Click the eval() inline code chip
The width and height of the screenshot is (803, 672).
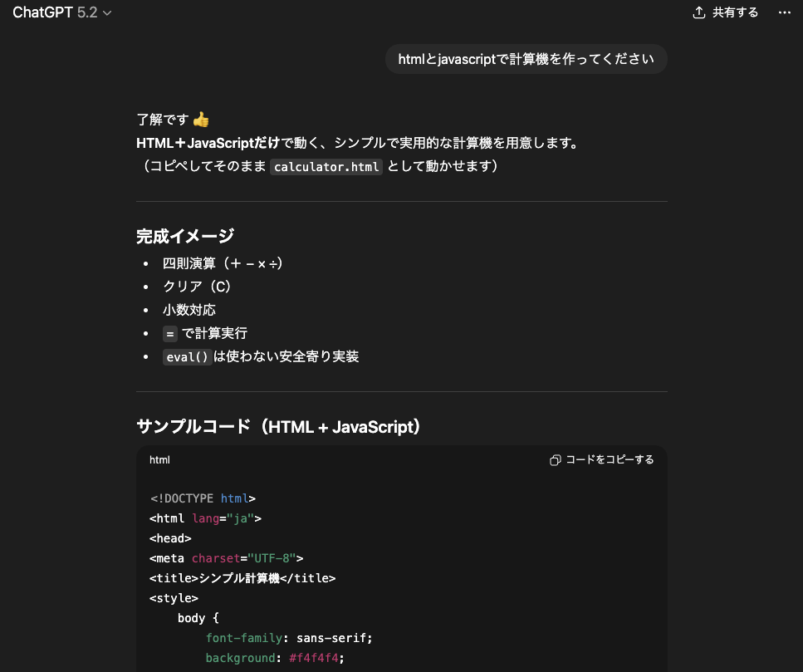[187, 357]
